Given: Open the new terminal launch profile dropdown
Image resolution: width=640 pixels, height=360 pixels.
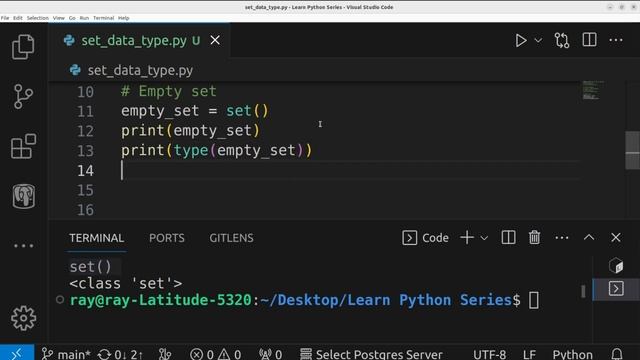Looking at the screenshot, I should pyautogui.click(x=484, y=238).
